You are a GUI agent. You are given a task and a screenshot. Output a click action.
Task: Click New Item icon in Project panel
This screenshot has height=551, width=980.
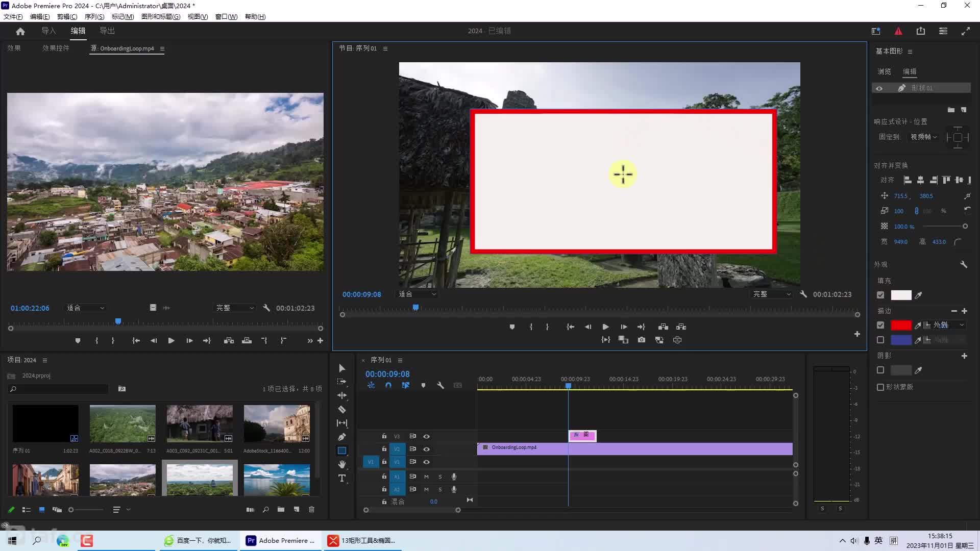click(297, 510)
